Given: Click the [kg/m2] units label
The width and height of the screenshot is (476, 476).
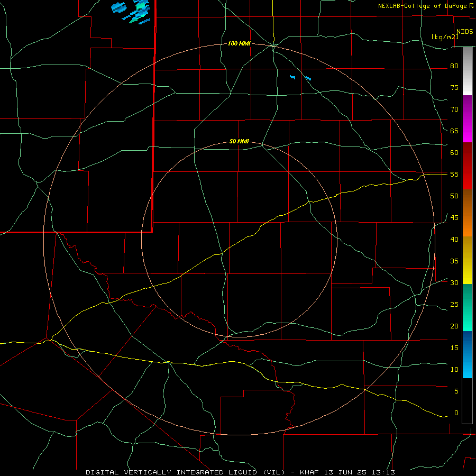Looking at the screenshot, I should (x=445, y=37).
